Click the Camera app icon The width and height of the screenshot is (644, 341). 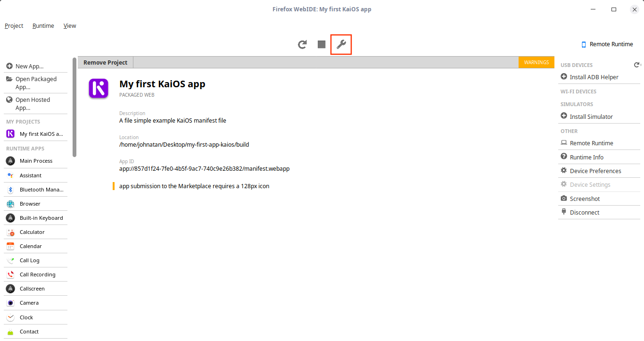point(10,303)
